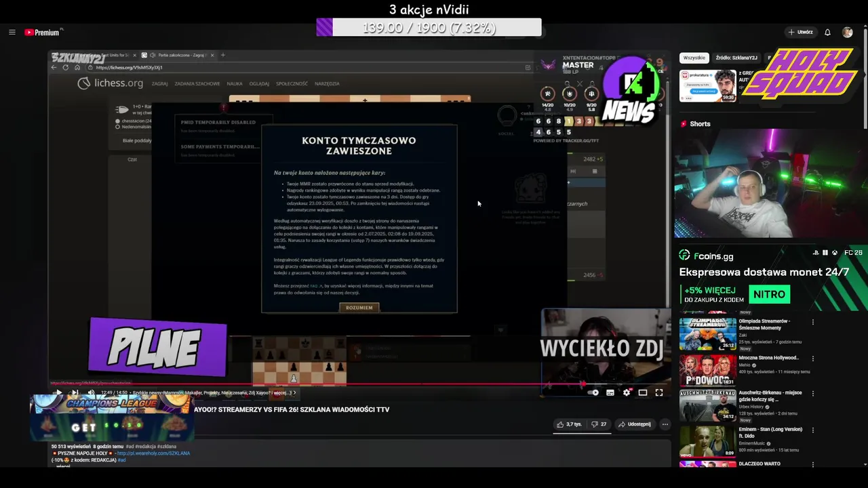Viewport: 868px width, 488px height.
Task: Click the ROZUMIEM button in the dialog
Action: tap(359, 308)
